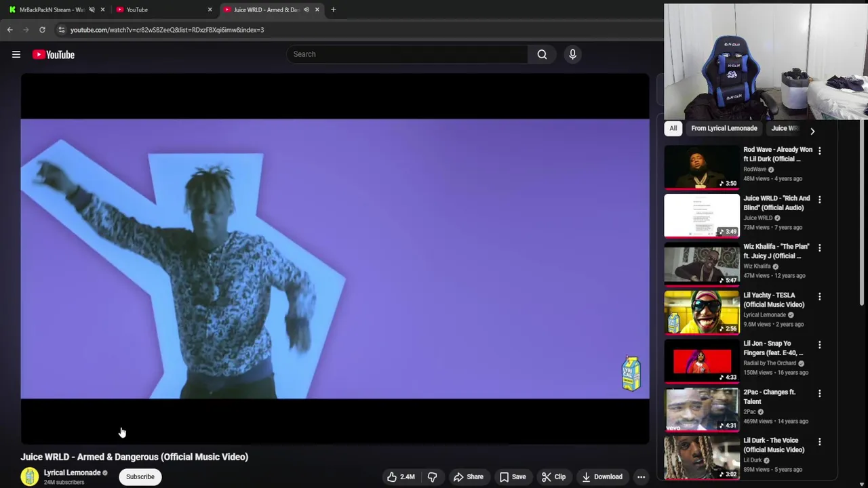
Task: Go back in browser history
Action: point(9,30)
